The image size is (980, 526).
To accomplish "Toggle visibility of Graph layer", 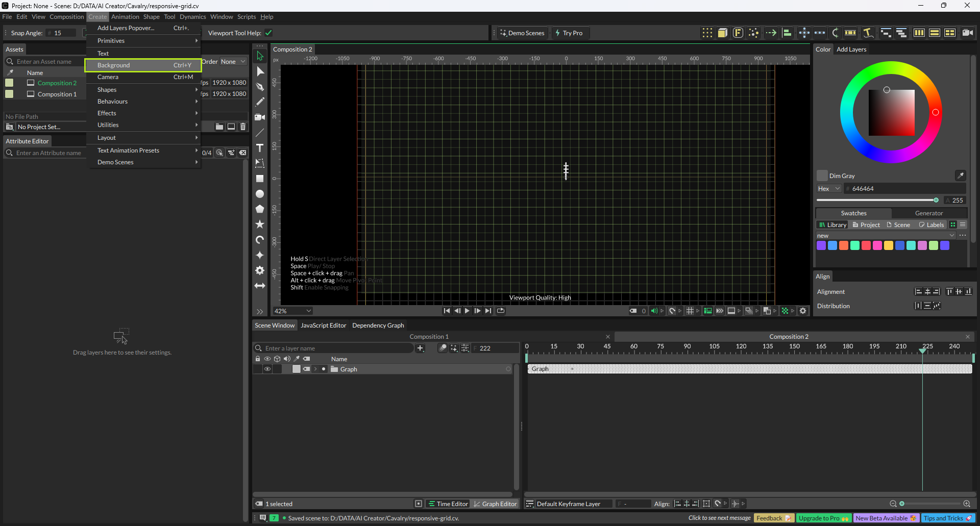I will 267,369.
